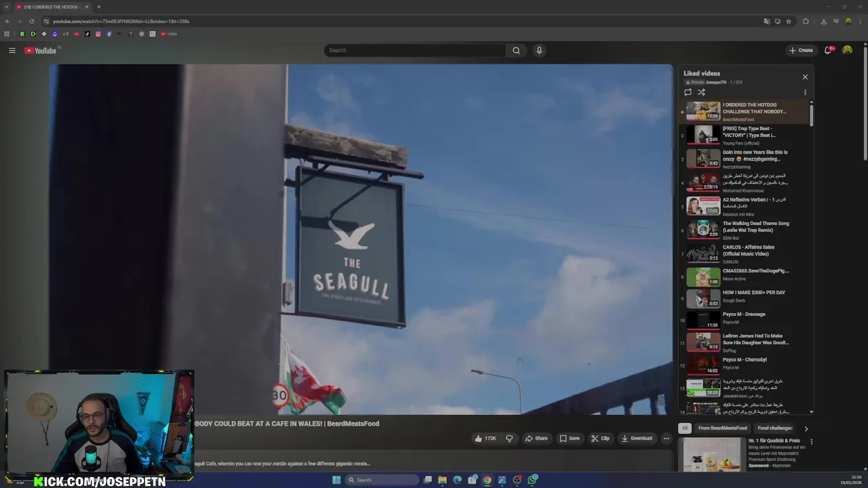Screen dimensions: 868x488
Task: Show more filter chips with right arrow
Action: point(806,428)
